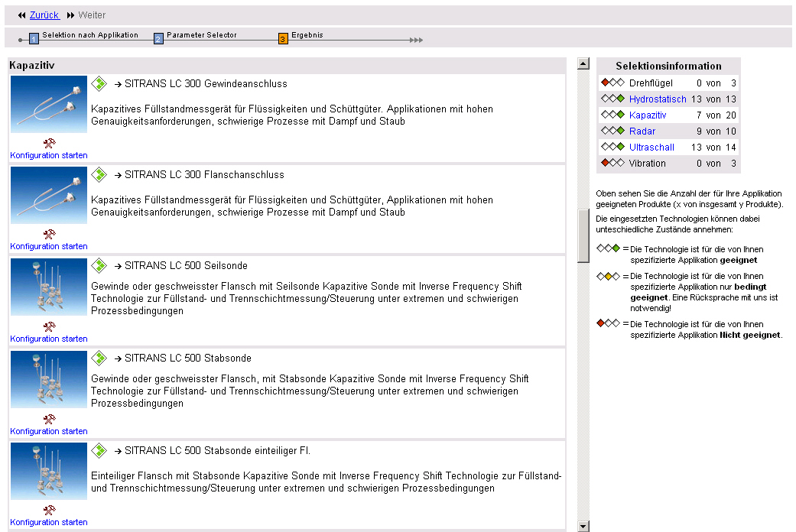Open the SITRANS LC 500 Stabsonde title
Screen dimensions: 796x532
(x=188, y=358)
